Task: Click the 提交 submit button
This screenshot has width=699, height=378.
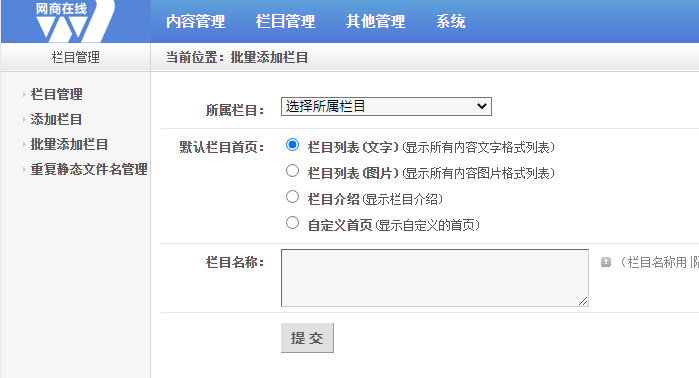Action: coord(307,338)
